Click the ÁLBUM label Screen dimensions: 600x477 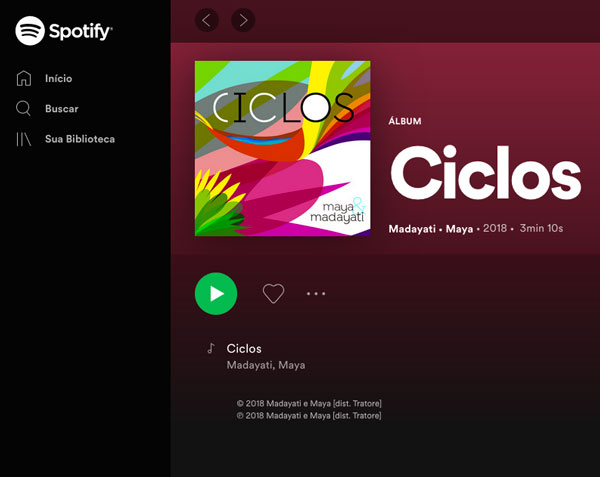[405, 121]
